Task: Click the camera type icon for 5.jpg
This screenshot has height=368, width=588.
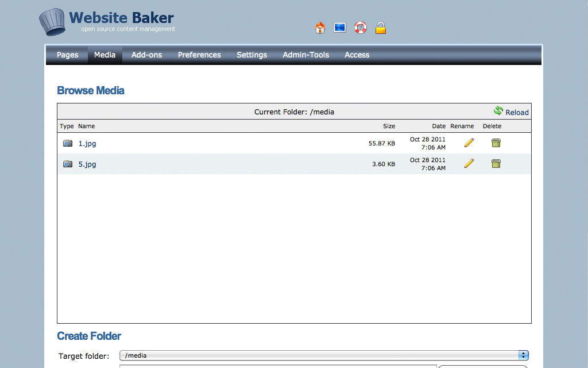Action: [68, 164]
